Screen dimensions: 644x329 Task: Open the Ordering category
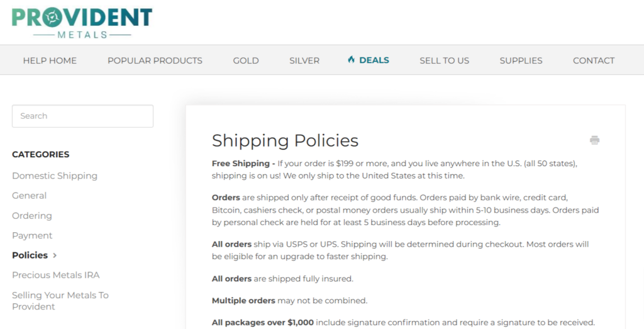[32, 216]
